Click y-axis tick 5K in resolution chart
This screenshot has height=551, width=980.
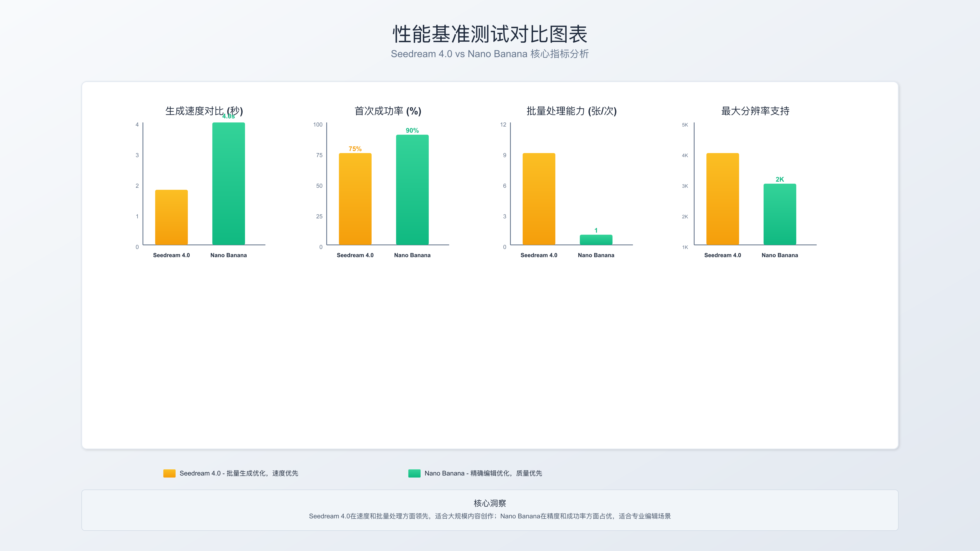pos(685,125)
